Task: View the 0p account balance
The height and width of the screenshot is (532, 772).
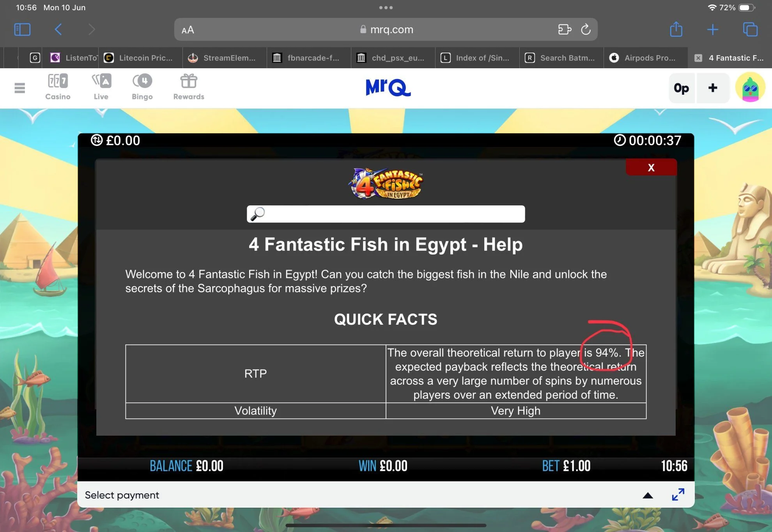Action: pyautogui.click(x=682, y=88)
